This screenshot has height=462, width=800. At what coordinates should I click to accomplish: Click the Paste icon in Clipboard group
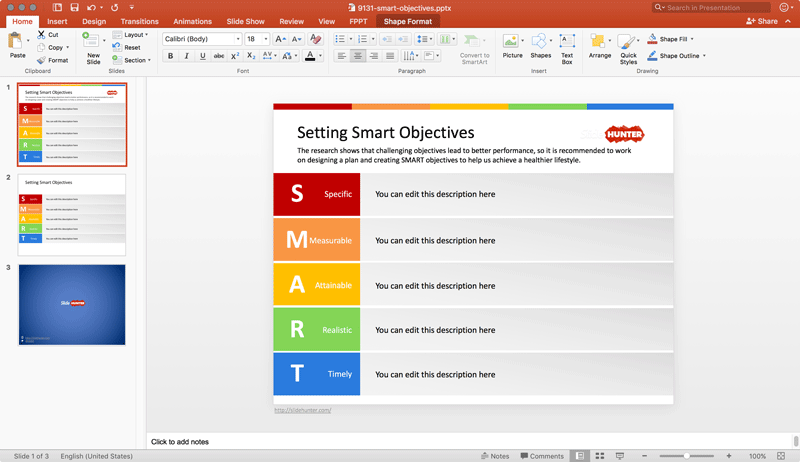click(17, 42)
